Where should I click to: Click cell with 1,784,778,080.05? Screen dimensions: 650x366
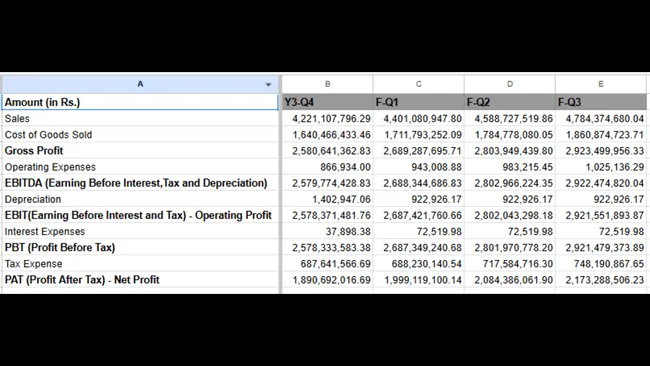pyautogui.click(x=510, y=135)
